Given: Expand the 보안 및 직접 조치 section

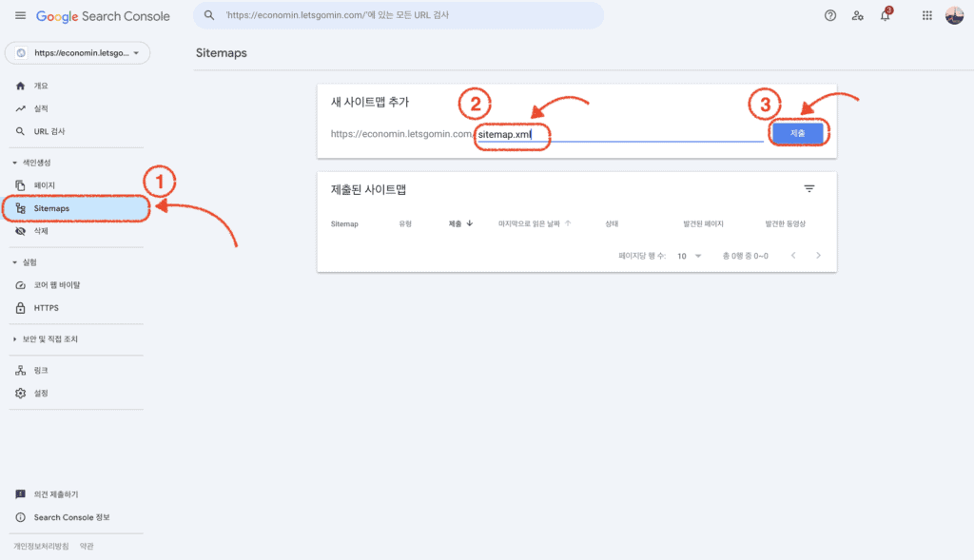Looking at the screenshot, I should point(46,339).
